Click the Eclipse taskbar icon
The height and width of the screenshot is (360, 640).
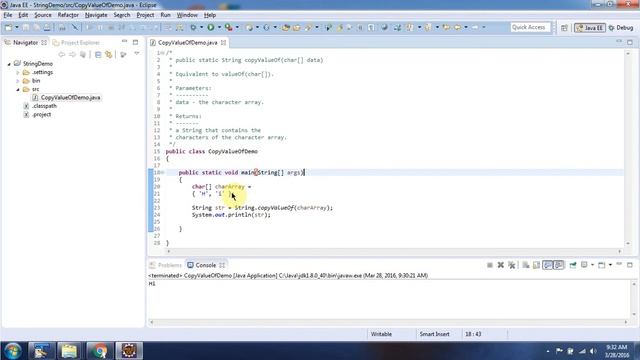129,351
